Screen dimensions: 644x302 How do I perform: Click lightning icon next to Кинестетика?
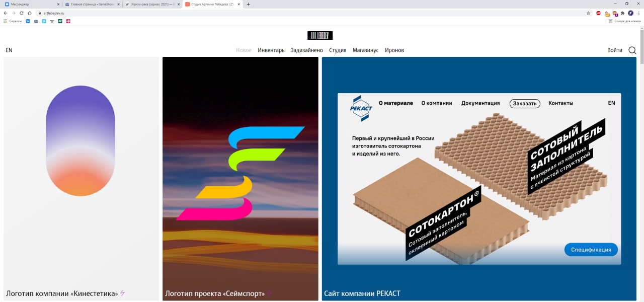[x=122, y=293]
